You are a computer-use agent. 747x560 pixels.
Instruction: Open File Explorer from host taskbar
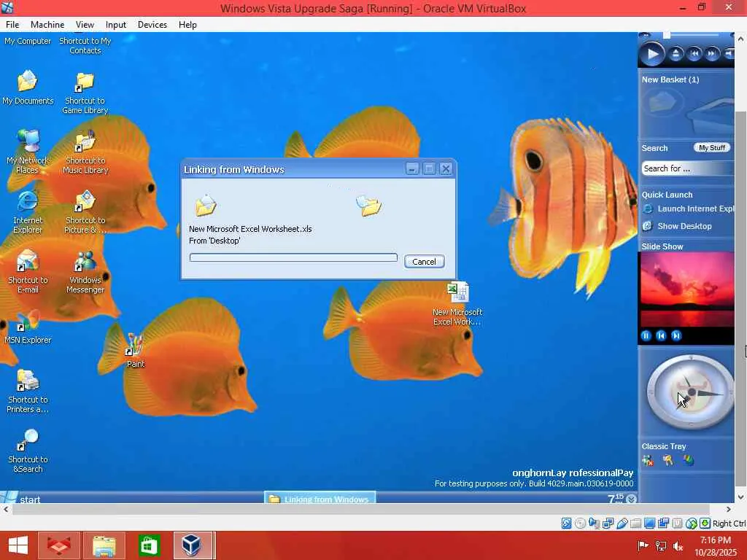point(104,545)
